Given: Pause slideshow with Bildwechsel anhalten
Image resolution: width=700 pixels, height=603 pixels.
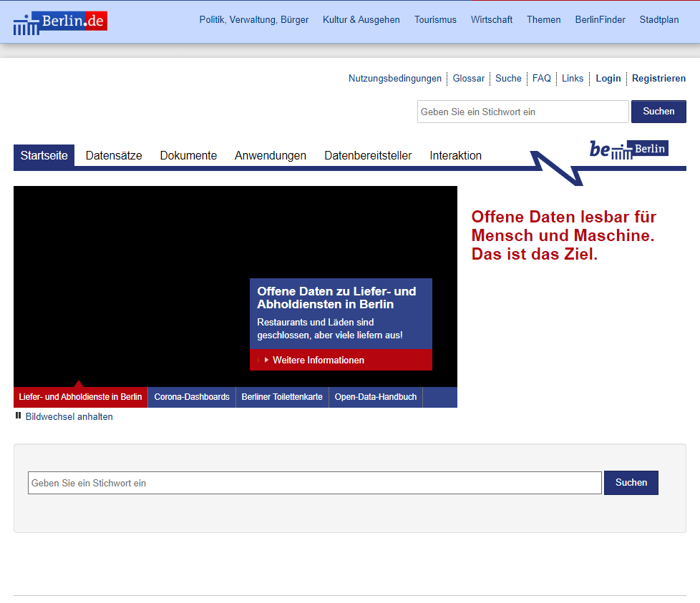Looking at the screenshot, I should click(x=69, y=416).
